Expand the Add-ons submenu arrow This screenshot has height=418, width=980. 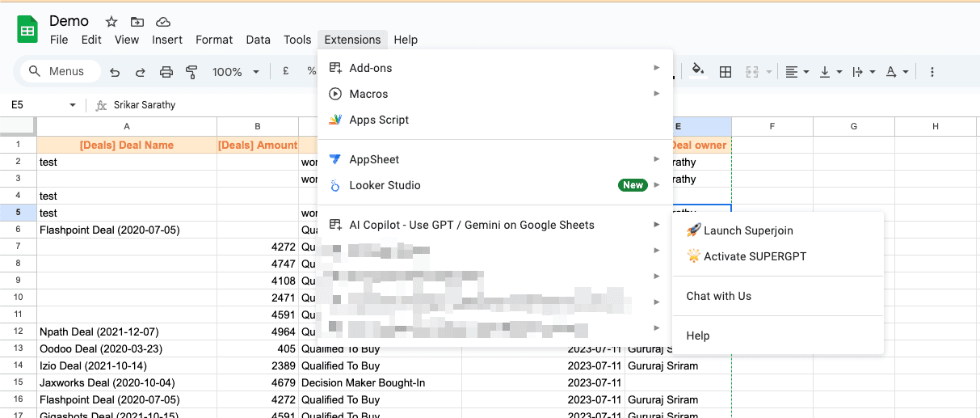(x=657, y=68)
